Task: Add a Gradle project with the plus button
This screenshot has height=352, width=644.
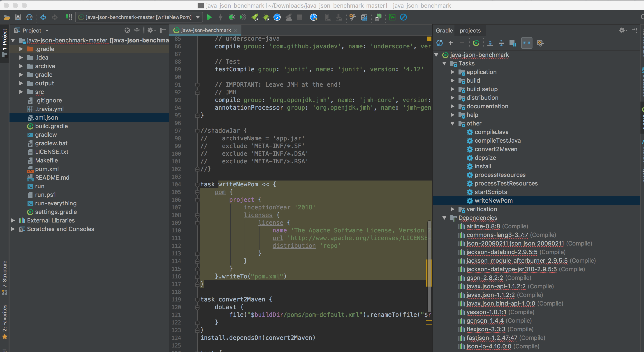Action: tap(451, 43)
